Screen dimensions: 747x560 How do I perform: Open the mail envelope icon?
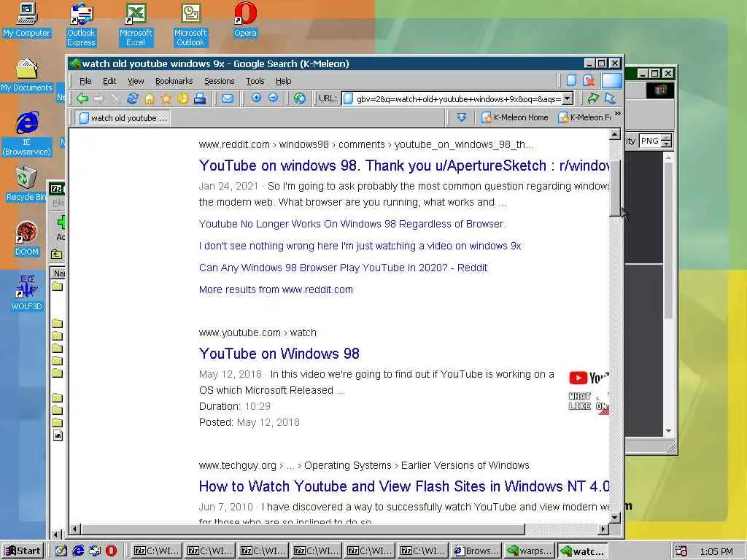[x=228, y=98]
